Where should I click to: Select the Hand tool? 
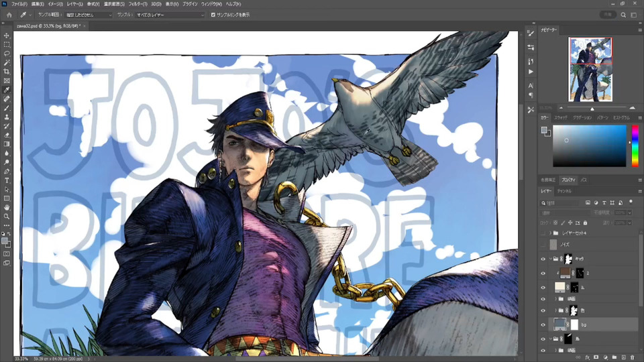pos(7,207)
